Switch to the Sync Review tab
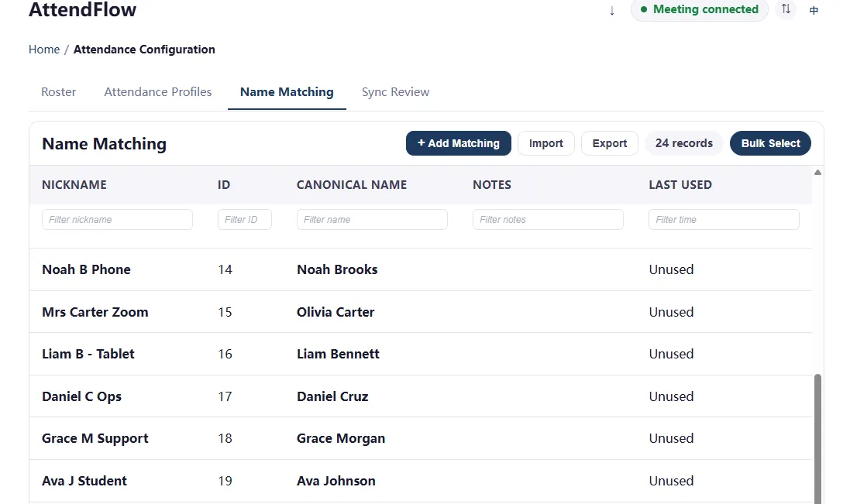 pyautogui.click(x=395, y=92)
